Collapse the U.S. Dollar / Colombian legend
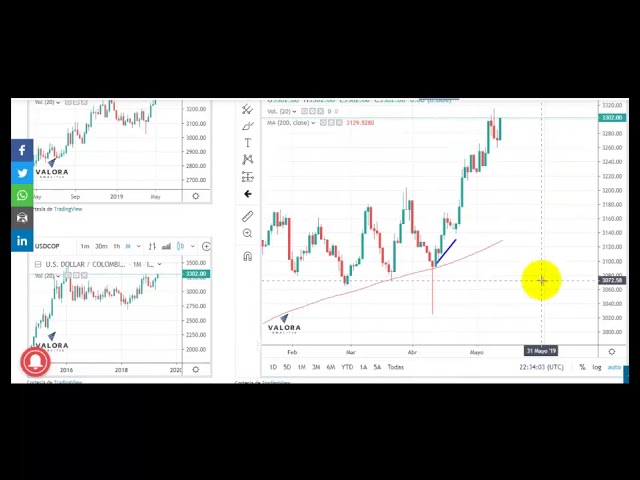The height and width of the screenshot is (480, 640). 38,264
